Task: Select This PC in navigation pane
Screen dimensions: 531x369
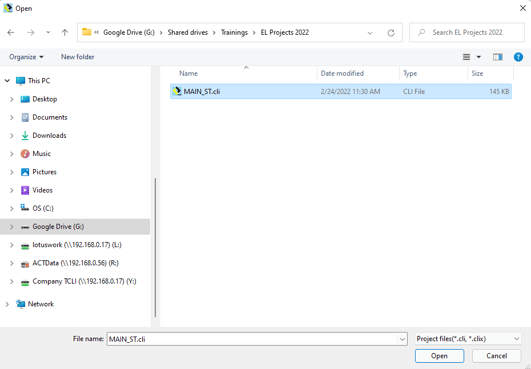Action: click(x=39, y=81)
